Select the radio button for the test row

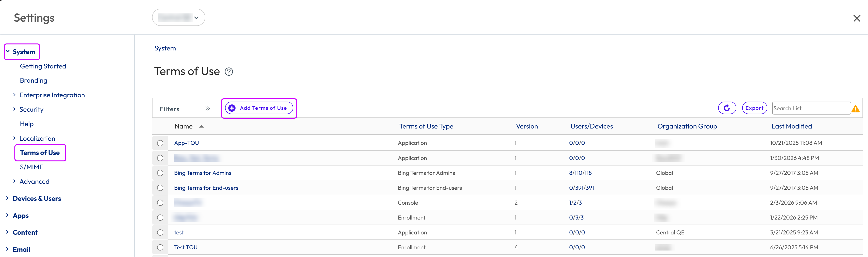160,233
